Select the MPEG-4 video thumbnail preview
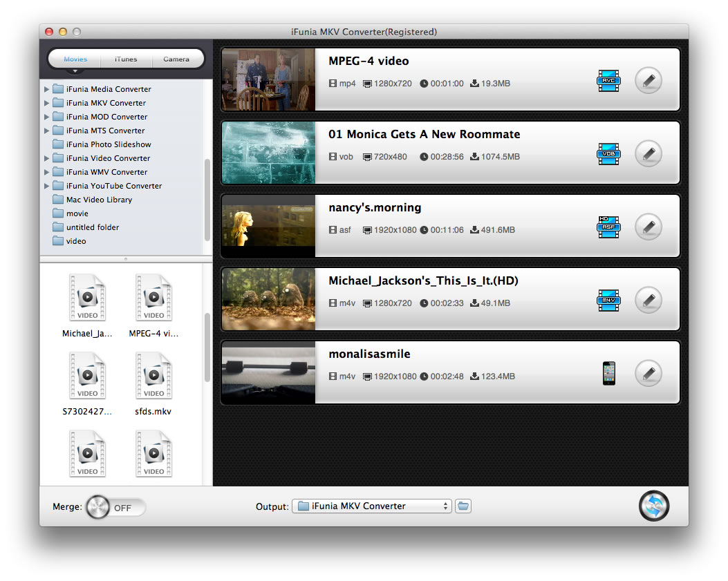728x581 pixels. [x=268, y=79]
